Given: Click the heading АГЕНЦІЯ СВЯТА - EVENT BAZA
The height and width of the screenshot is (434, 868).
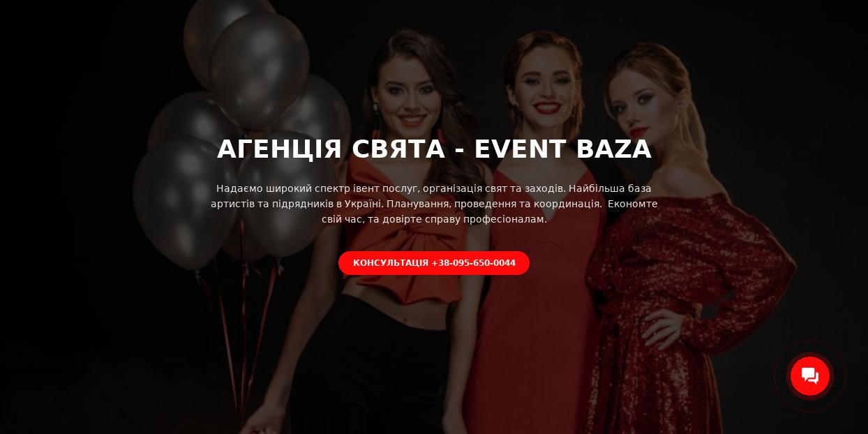Looking at the screenshot, I should pos(434,149).
